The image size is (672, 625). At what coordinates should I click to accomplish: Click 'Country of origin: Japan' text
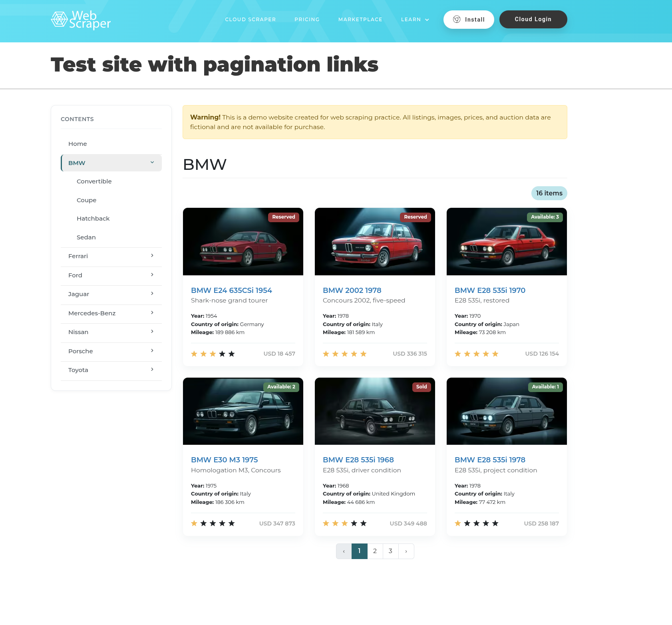[x=487, y=324]
